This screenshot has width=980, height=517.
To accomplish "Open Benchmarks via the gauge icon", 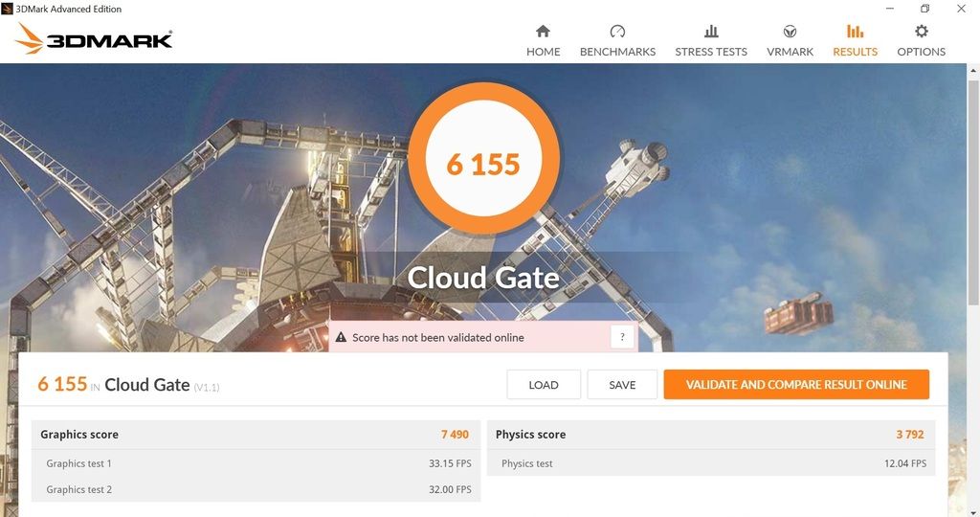I will coord(617,32).
